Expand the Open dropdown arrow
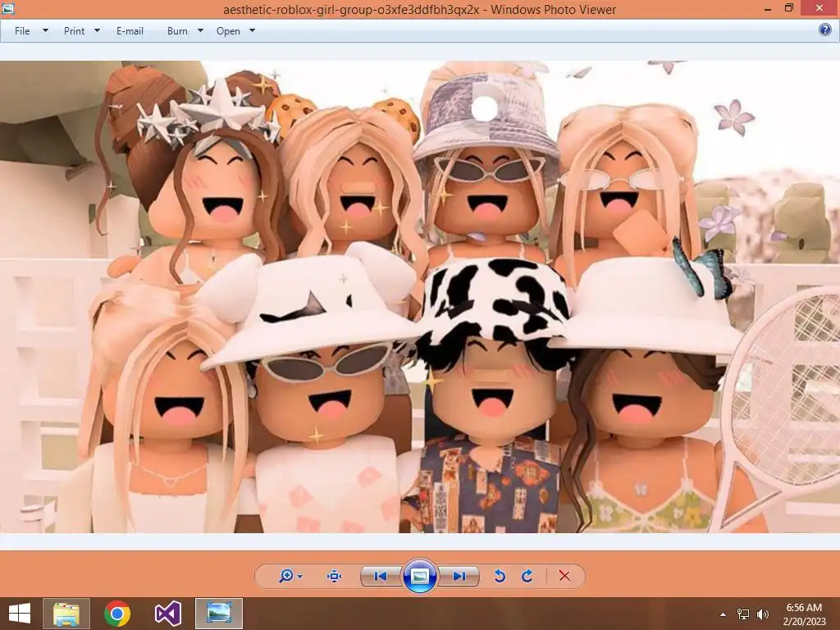The height and width of the screenshot is (630, 840). tap(253, 30)
